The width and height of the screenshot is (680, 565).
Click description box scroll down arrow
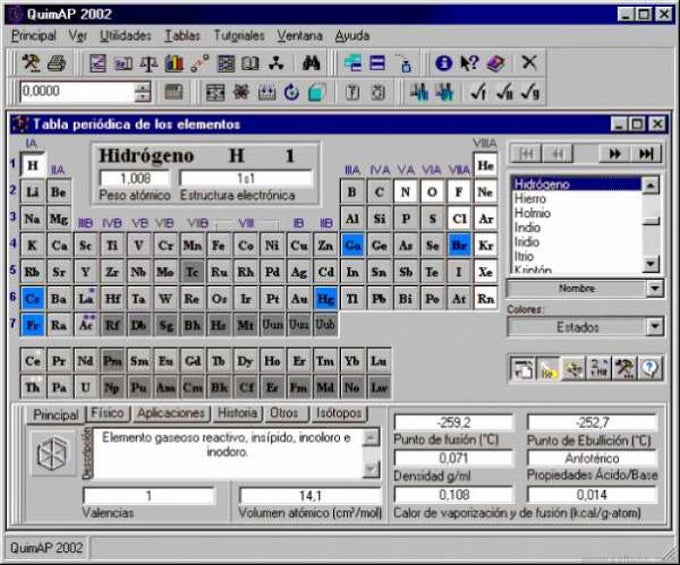click(x=371, y=469)
